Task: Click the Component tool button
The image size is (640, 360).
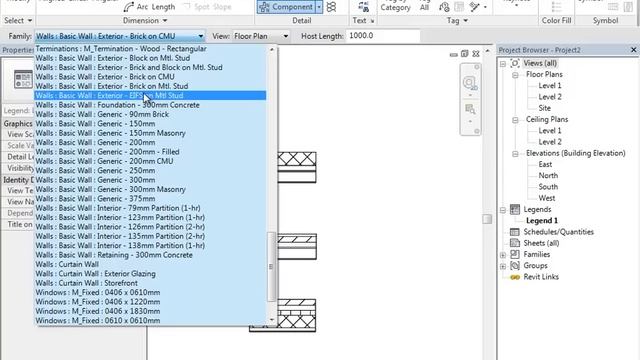Action: coord(287,7)
